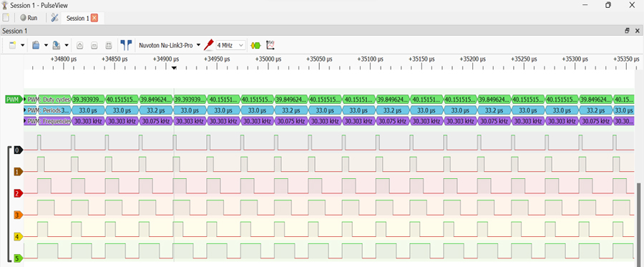Click the red probe channels icon
The width and height of the screenshot is (644, 267).
pos(209,45)
